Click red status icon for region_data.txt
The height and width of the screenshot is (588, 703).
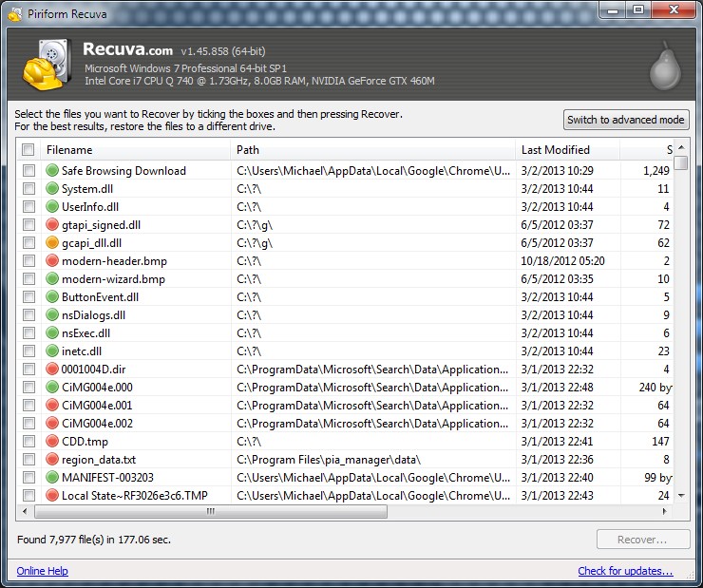pyautogui.click(x=52, y=460)
